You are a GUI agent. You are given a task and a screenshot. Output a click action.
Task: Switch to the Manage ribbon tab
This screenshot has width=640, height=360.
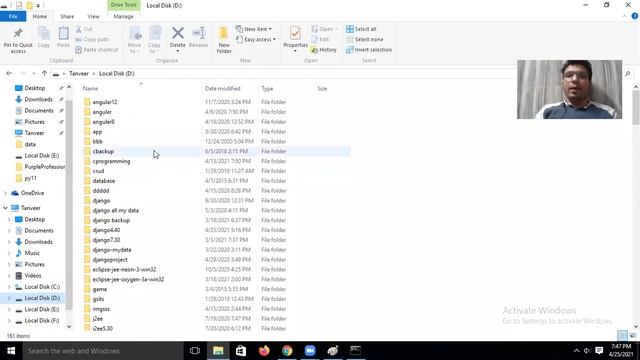[124, 16]
